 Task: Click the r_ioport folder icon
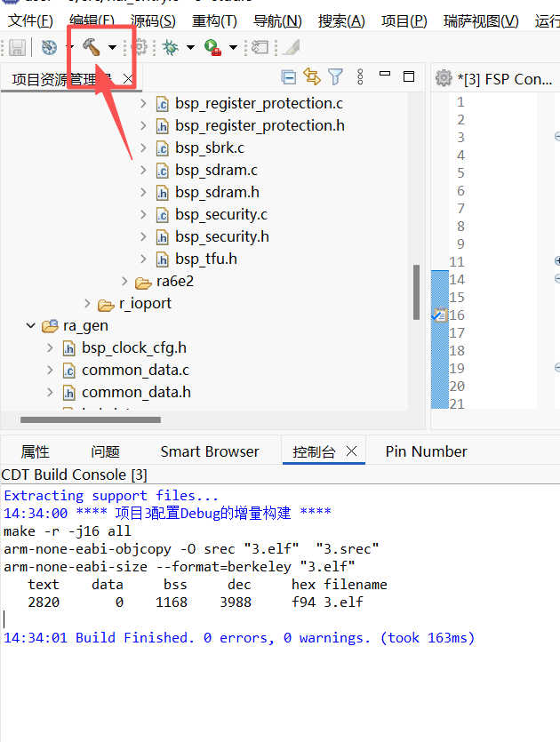(106, 305)
